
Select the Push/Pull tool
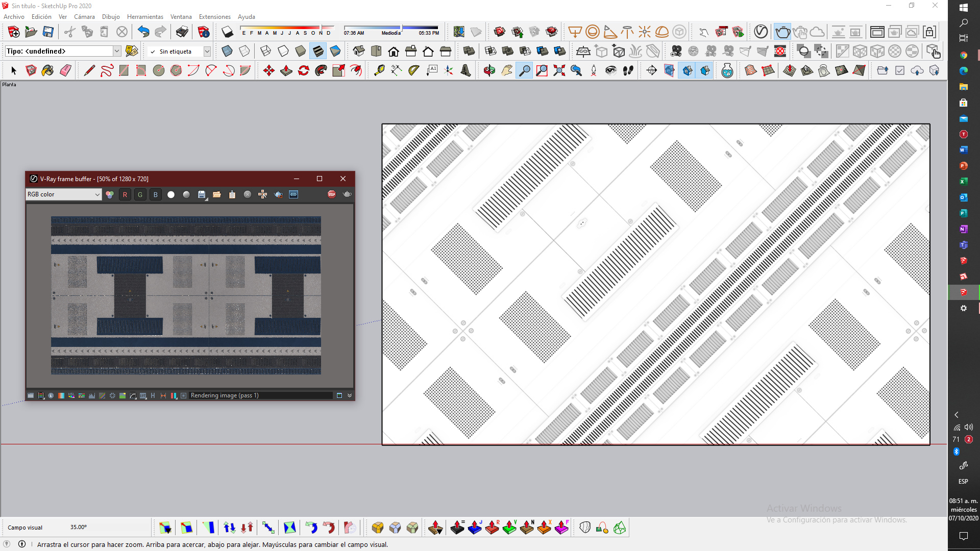[x=286, y=70]
